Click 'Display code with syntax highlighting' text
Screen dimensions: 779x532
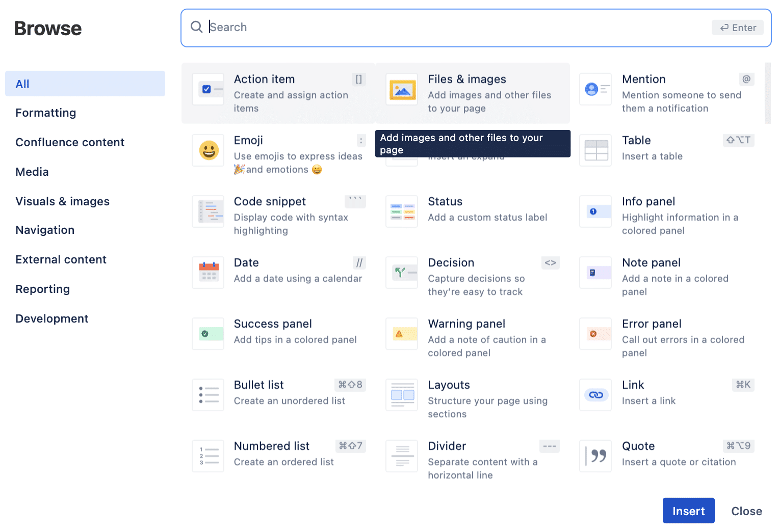click(291, 224)
